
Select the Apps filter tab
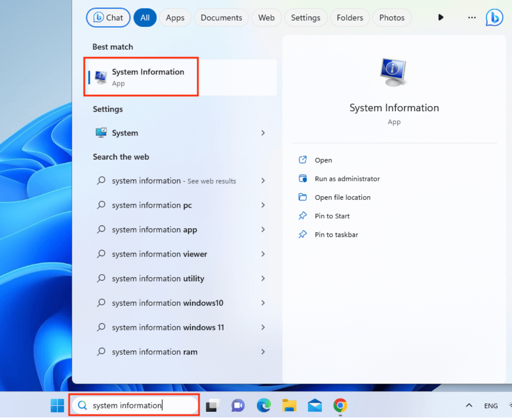tap(175, 17)
